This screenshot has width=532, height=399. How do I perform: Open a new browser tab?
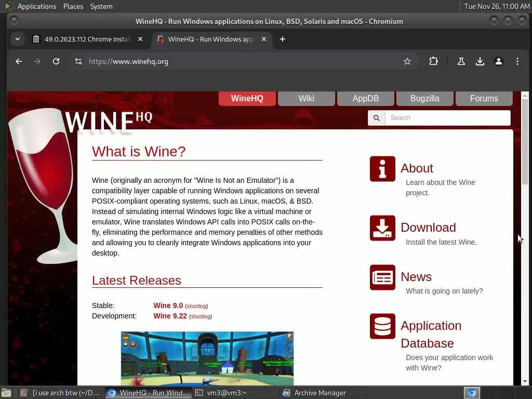point(282,39)
